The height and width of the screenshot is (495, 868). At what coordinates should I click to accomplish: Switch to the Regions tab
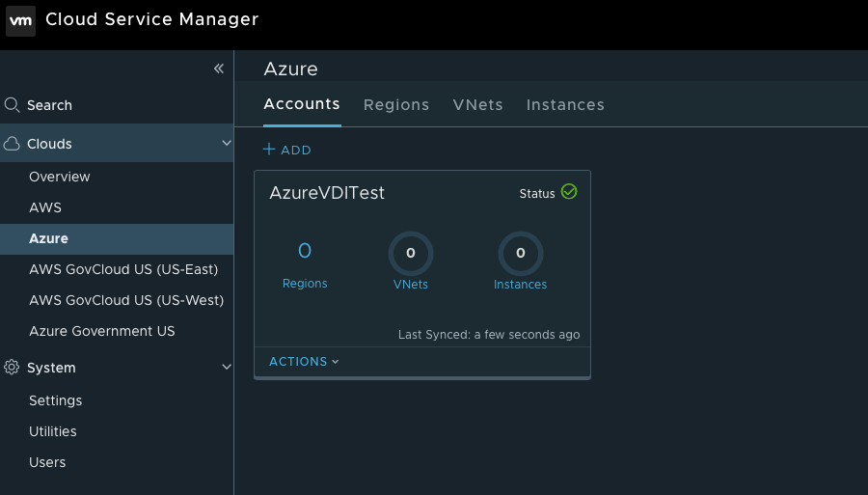click(396, 104)
